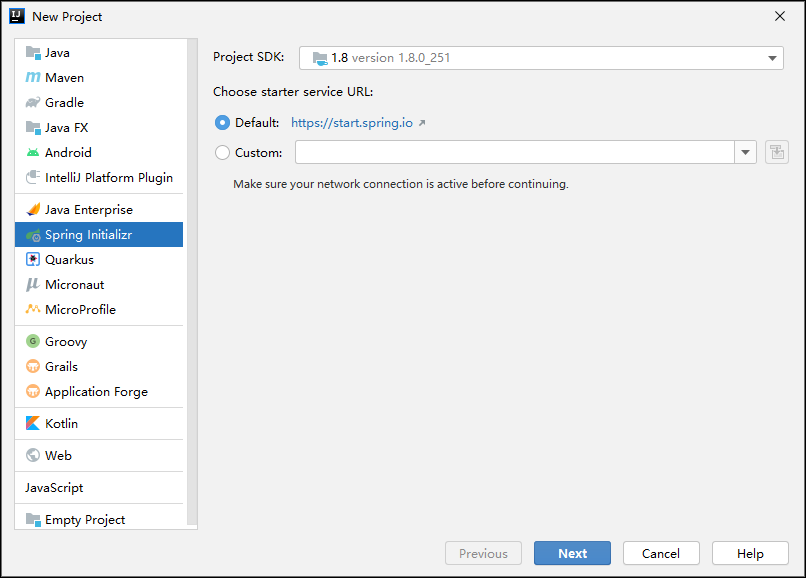Click the project type list scrollbar
Image resolution: width=806 pixels, height=578 pixels.
pyautogui.click(x=192, y=283)
